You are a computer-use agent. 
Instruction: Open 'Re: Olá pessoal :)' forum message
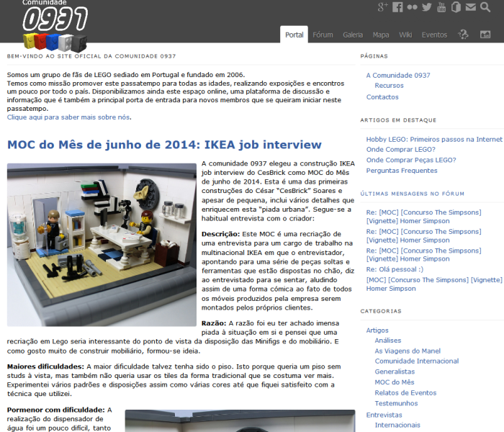pyautogui.click(x=395, y=269)
